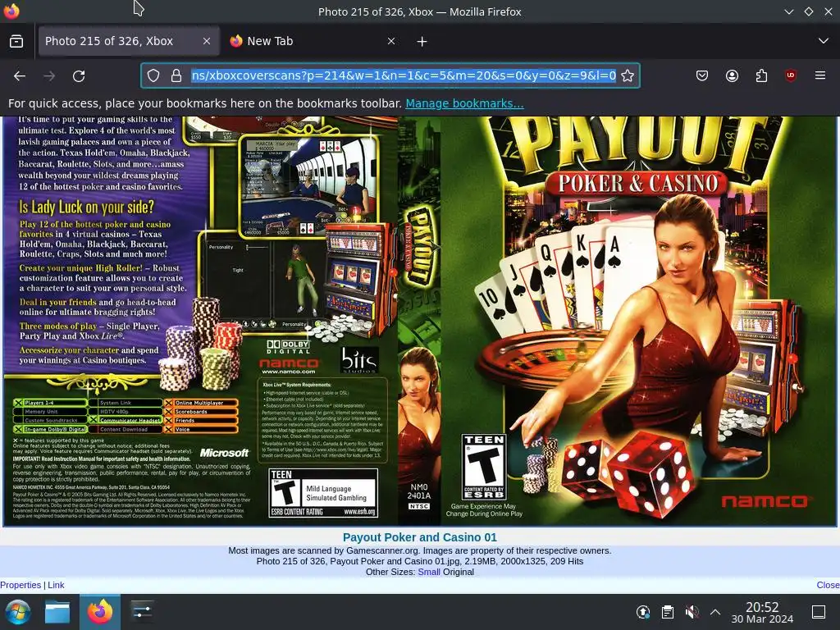Open the clipboard tray icon

(x=668, y=612)
